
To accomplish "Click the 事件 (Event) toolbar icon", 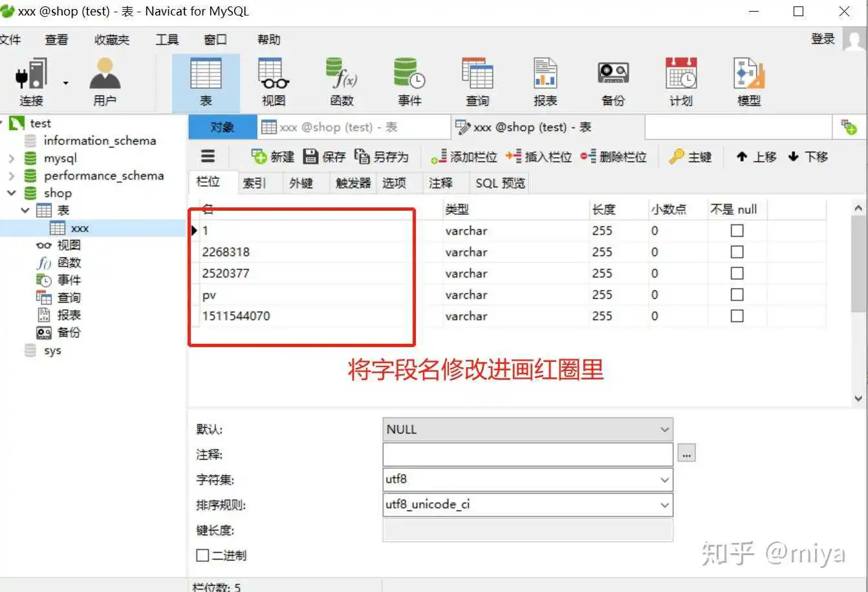I will pyautogui.click(x=409, y=81).
